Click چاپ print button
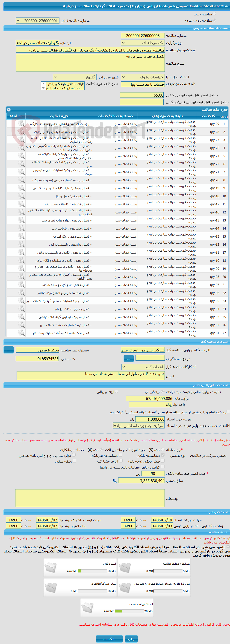230x644 pixels. coord(131,639)
